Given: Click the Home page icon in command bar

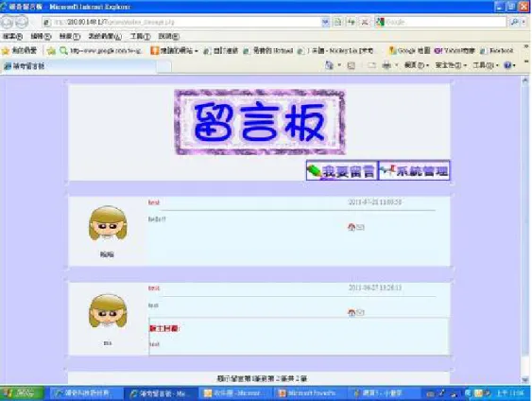Looking at the screenshot, I should [x=329, y=65].
